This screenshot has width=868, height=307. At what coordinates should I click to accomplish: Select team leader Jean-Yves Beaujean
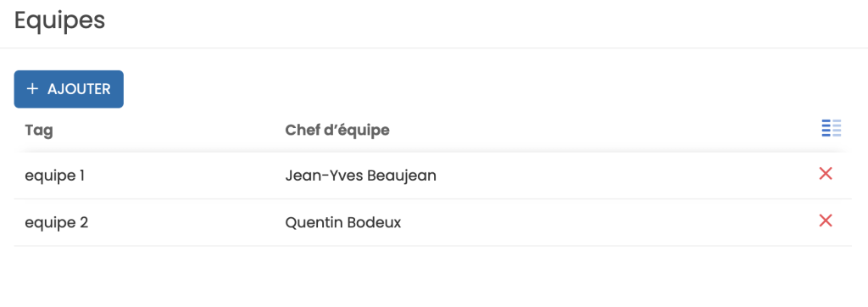(x=360, y=176)
